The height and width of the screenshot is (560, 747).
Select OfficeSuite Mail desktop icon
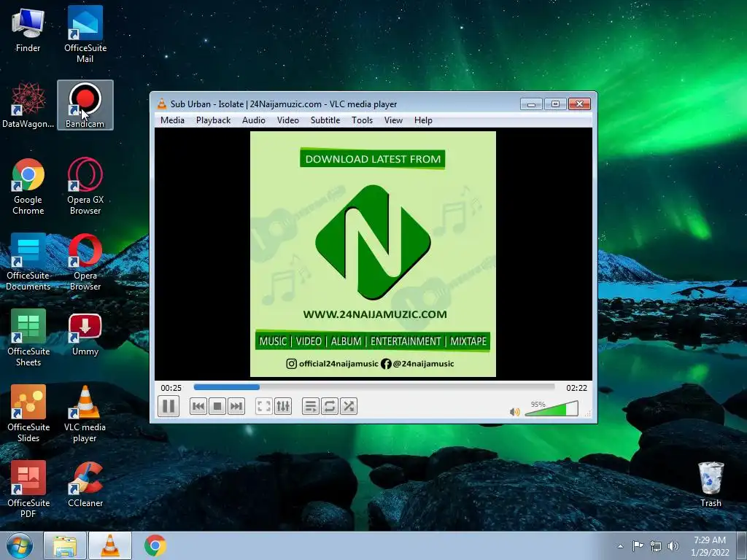[85, 34]
